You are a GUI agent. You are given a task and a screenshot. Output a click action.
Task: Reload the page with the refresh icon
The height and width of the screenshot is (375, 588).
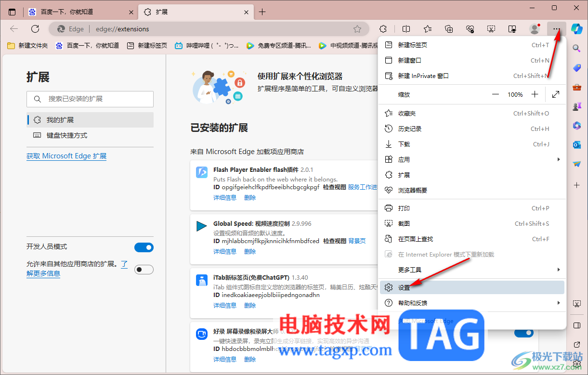click(35, 29)
